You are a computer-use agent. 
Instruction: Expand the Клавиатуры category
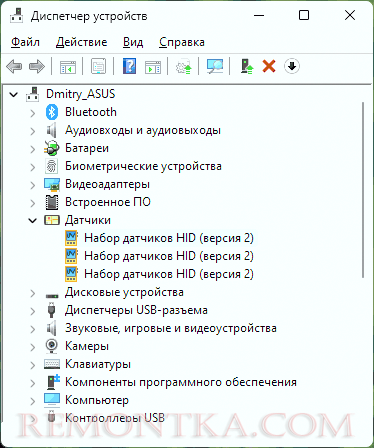pyautogui.click(x=33, y=365)
